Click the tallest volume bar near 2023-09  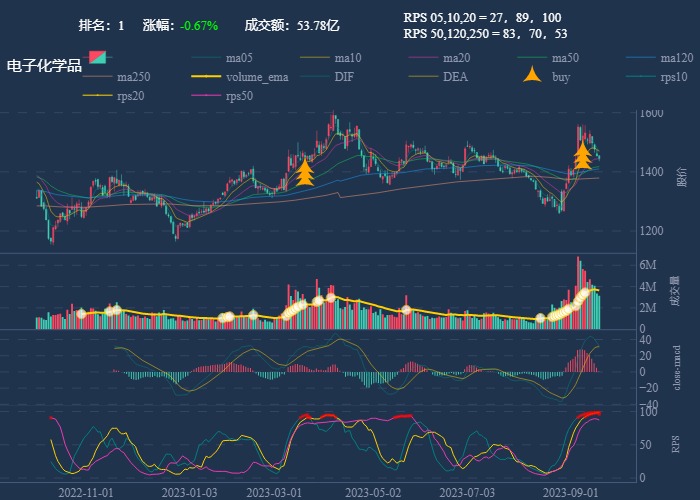pyautogui.click(x=578, y=293)
